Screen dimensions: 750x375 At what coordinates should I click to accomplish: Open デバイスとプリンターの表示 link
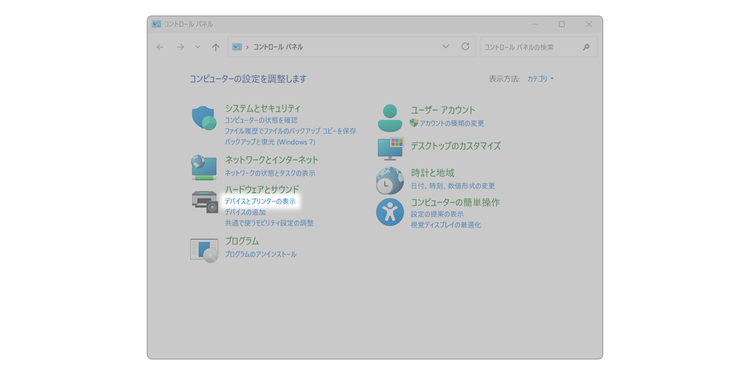260,202
